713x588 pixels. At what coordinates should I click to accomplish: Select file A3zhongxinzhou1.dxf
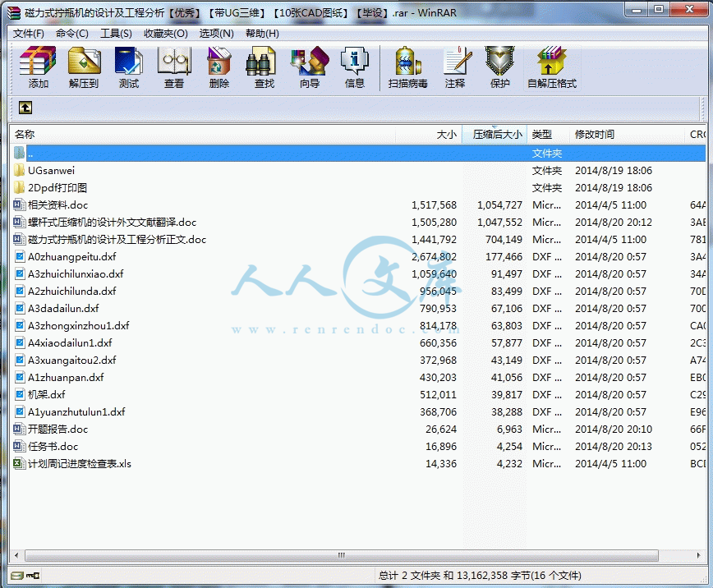[78, 325]
